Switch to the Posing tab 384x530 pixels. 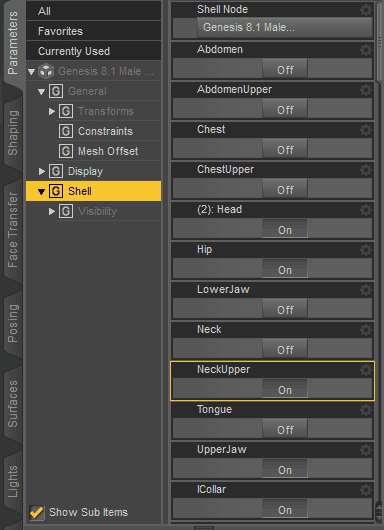click(x=13, y=323)
